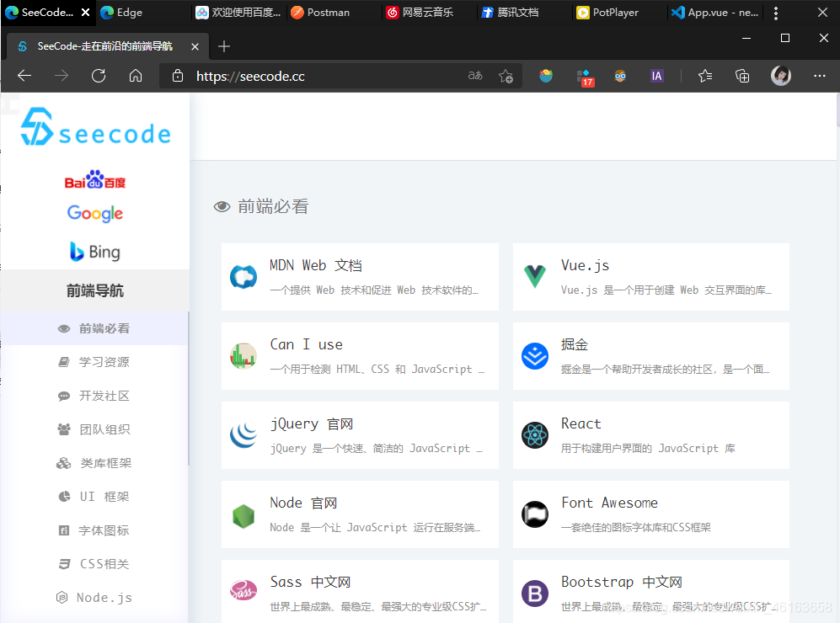Open the React card
840x623 pixels.
[x=651, y=435]
